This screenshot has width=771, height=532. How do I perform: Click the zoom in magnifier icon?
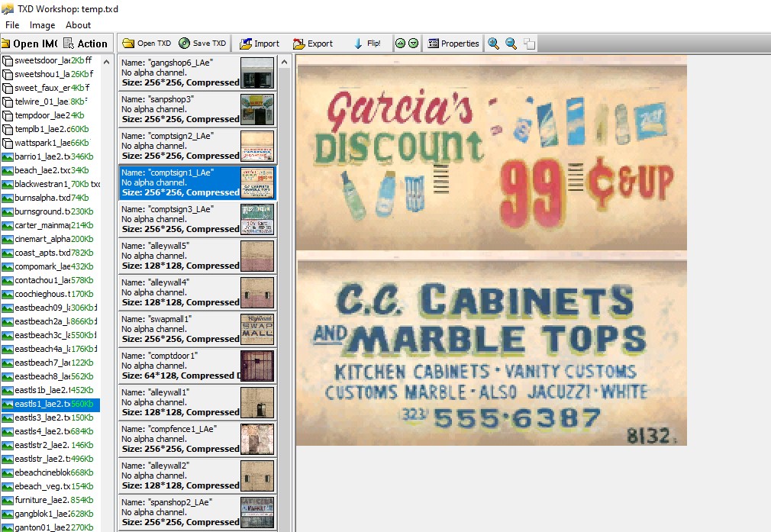[494, 44]
